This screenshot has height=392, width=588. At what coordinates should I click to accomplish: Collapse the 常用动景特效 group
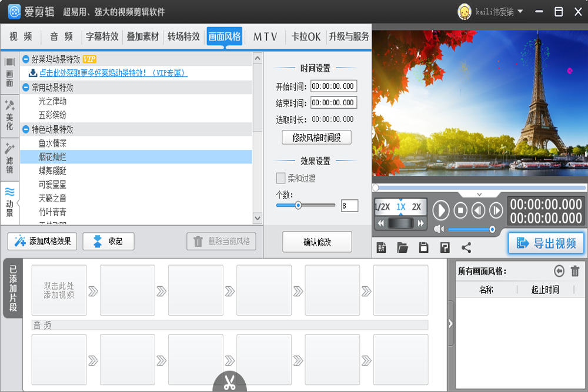click(x=26, y=87)
